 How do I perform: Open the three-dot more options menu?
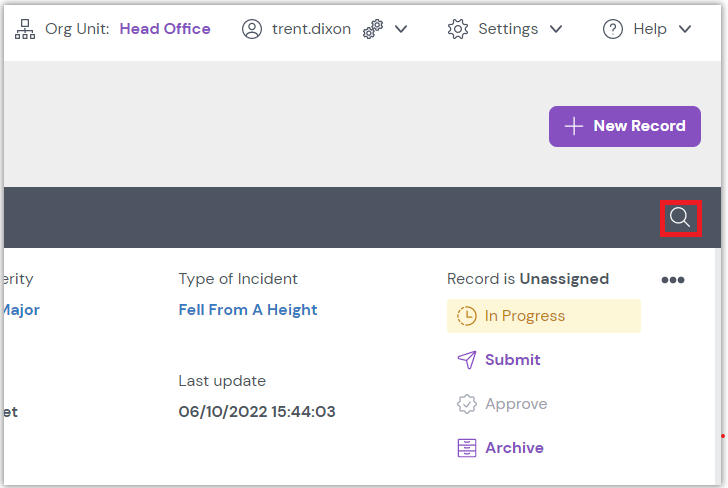point(673,280)
